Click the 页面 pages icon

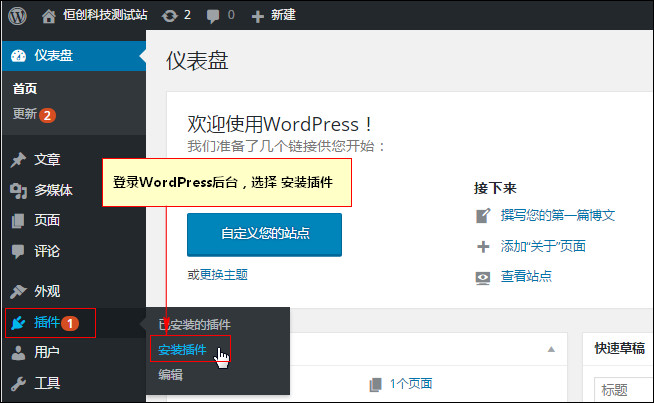click(18, 221)
